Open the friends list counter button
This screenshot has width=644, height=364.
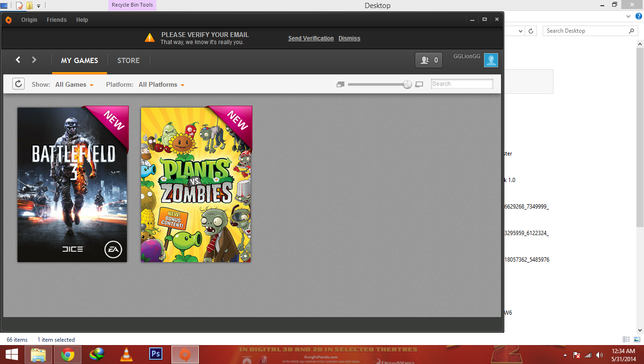coord(429,60)
